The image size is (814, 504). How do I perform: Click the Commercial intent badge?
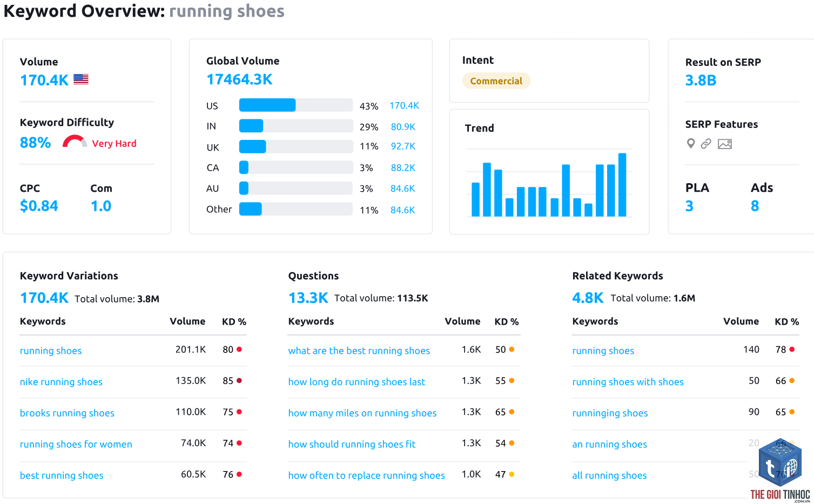(496, 81)
